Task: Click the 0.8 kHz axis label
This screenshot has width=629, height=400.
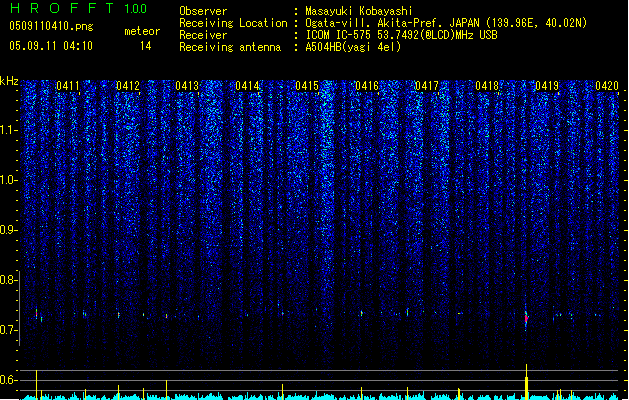Action: tap(9, 280)
